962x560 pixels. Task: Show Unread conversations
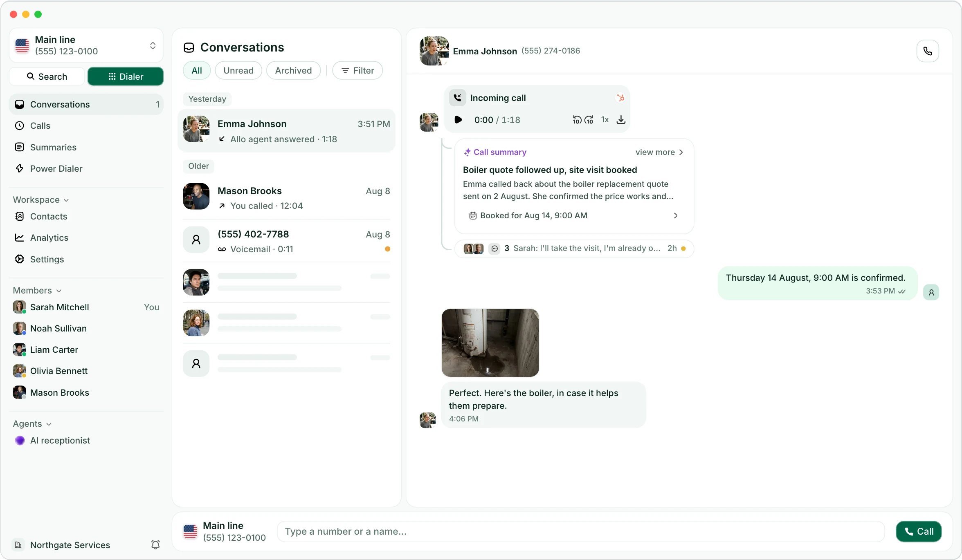(238, 70)
